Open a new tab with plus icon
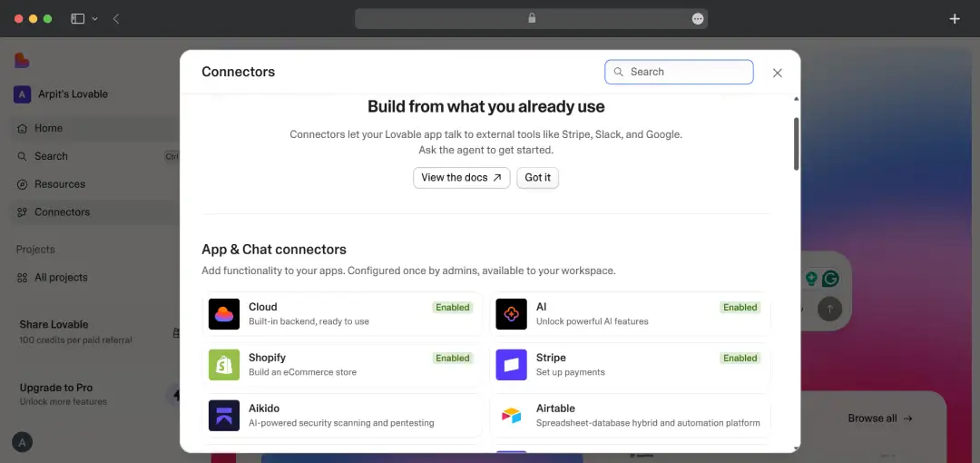The height and width of the screenshot is (463, 980). (955, 19)
